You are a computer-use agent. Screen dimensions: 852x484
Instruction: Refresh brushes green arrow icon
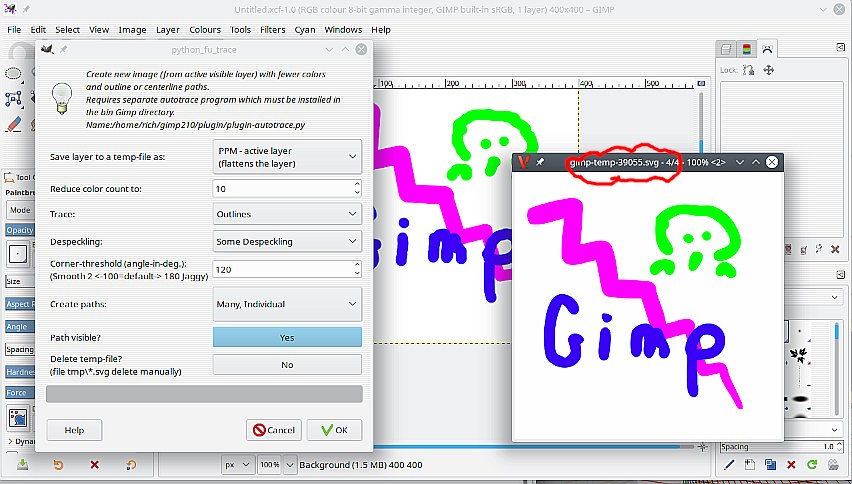tap(812, 464)
